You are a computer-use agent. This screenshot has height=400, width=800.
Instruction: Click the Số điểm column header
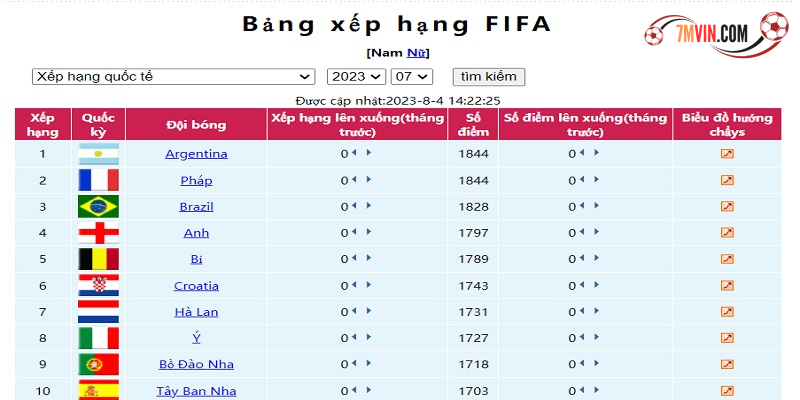(473, 125)
